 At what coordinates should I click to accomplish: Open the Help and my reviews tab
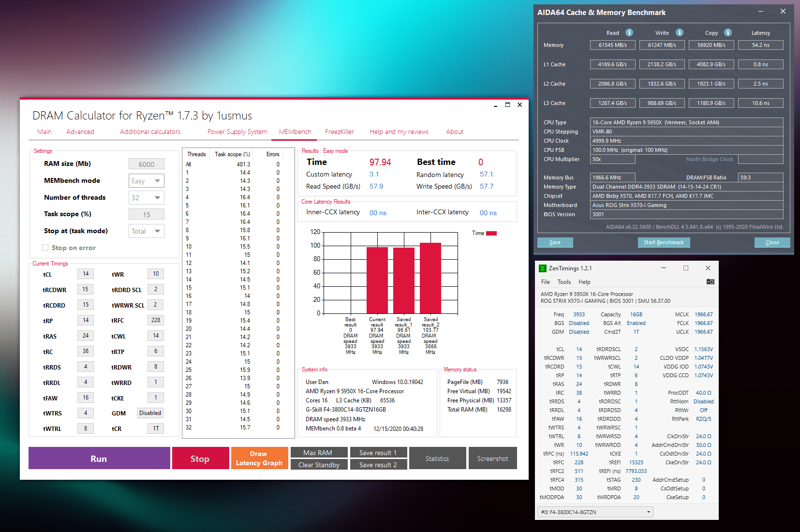pos(399,132)
